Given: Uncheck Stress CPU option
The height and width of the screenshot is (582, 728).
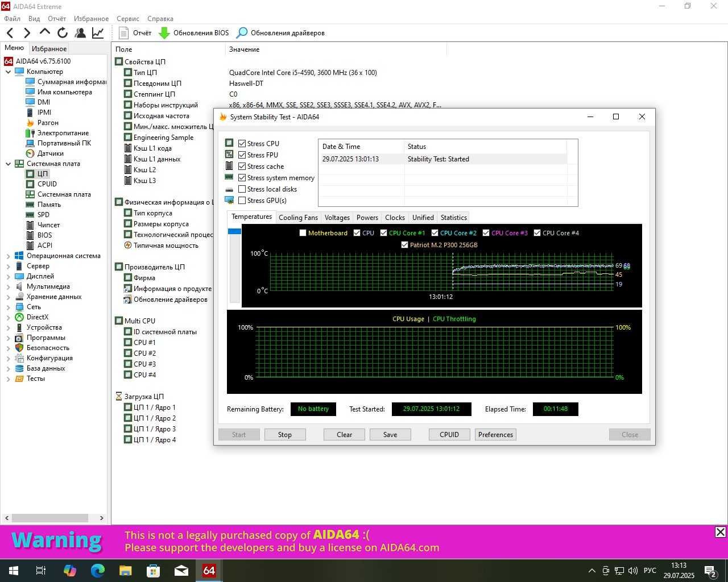Looking at the screenshot, I should click(x=242, y=144).
